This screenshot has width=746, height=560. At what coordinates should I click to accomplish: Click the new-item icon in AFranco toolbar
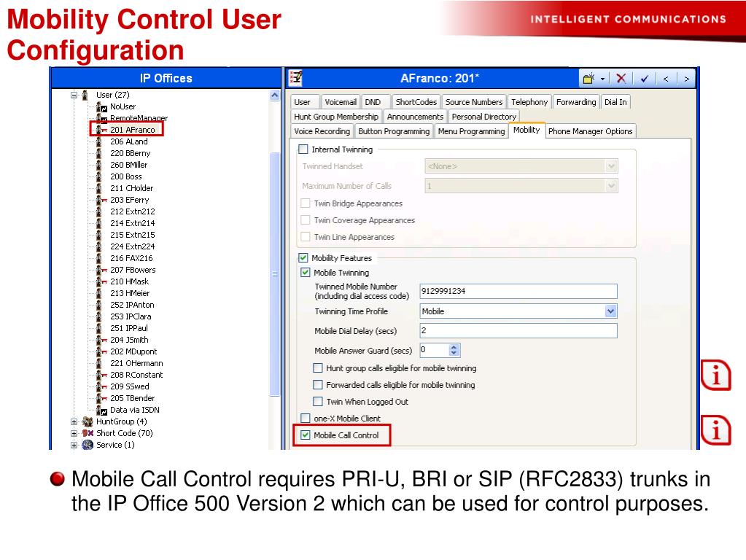click(589, 79)
